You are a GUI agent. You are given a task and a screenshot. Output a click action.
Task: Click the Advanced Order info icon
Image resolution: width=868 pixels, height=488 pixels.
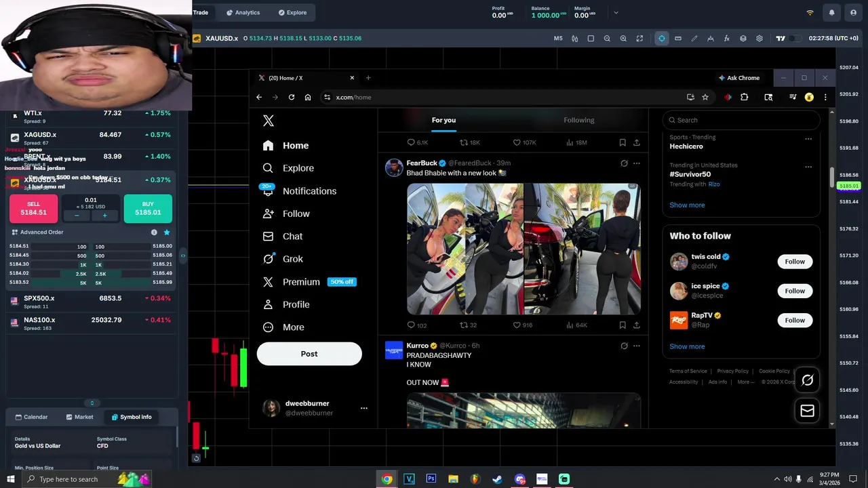[x=154, y=232]
